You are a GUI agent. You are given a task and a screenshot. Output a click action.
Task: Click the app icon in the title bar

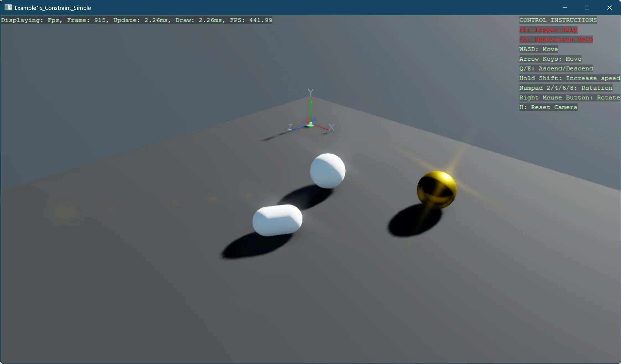8,7
